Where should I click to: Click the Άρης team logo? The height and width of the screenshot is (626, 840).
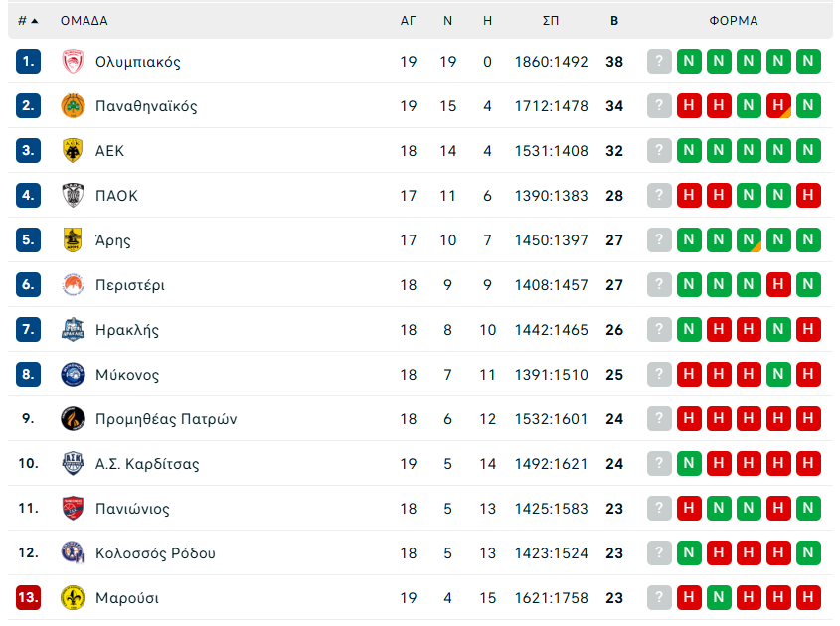[x=73, y=240]
